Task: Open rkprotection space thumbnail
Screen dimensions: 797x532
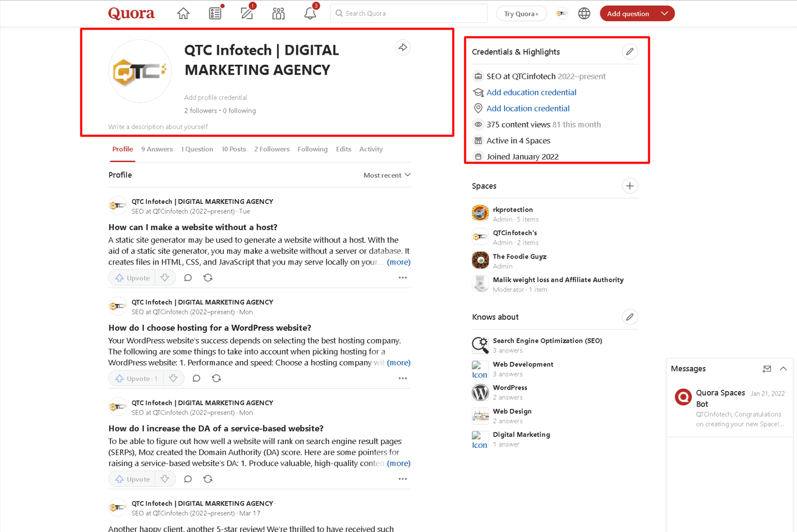Action: pos(480,213)
